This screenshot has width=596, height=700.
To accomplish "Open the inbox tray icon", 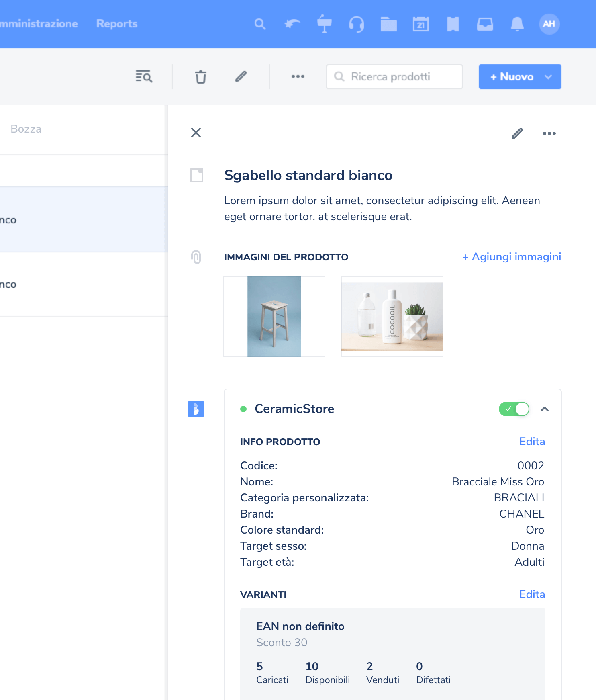I will (485, 24).
